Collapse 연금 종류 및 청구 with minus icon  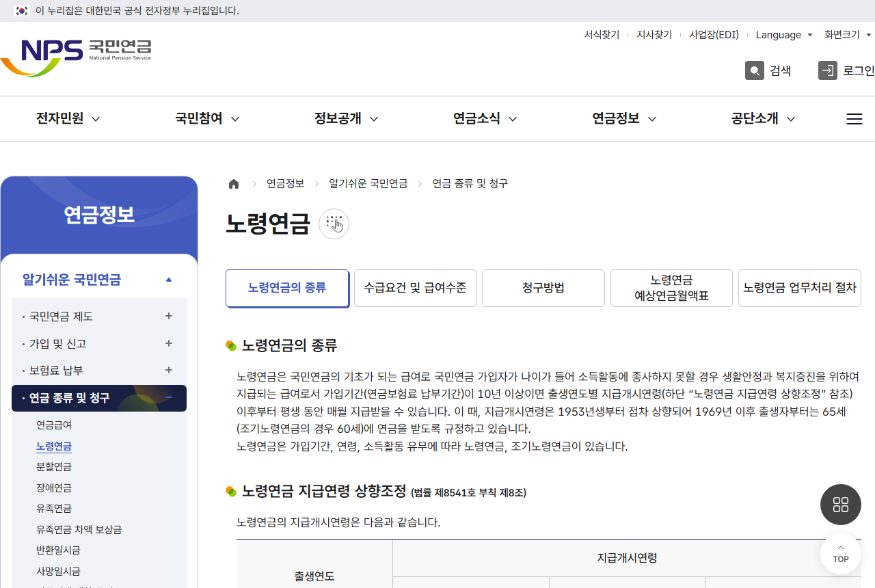click(169, 397)
